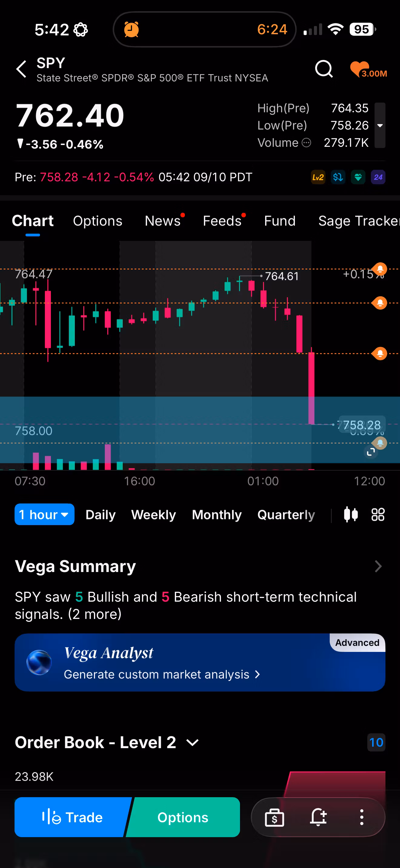Tap the top orange price alert marker
This screenshot has height=868, width=400.
(380, 269)
